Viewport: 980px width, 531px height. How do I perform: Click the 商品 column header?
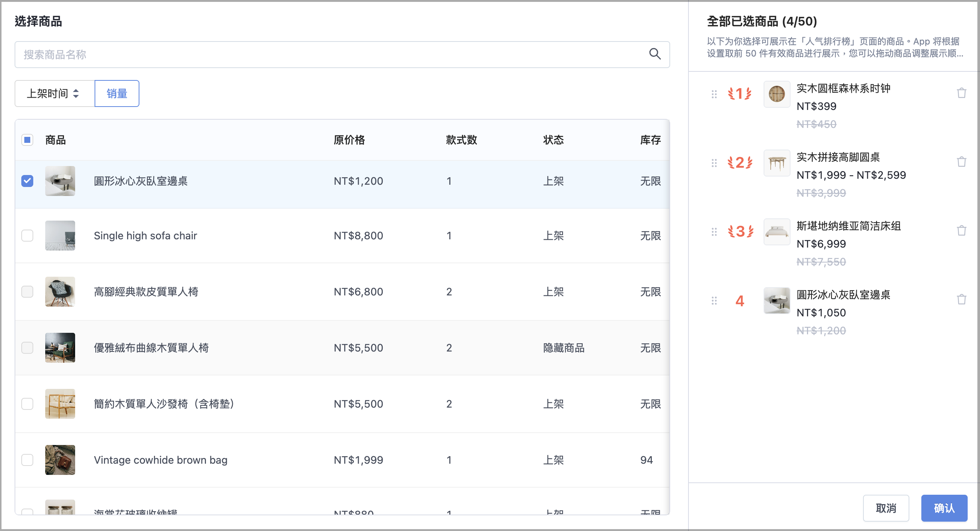click(56, 140)
